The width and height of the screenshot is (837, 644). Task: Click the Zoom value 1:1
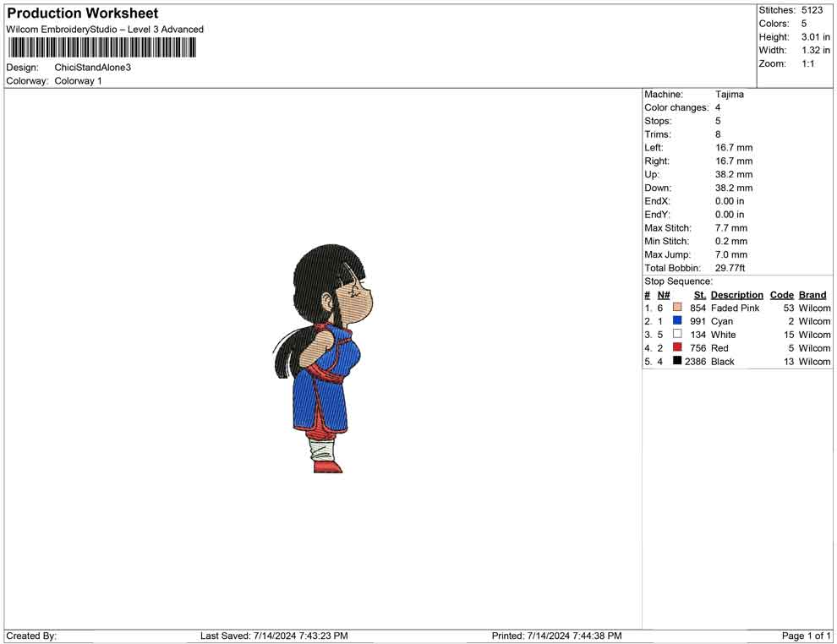point(808,63)
